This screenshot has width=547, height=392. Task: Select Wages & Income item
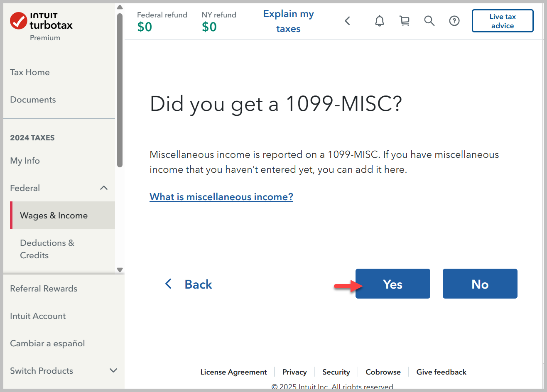coord(63,215)
